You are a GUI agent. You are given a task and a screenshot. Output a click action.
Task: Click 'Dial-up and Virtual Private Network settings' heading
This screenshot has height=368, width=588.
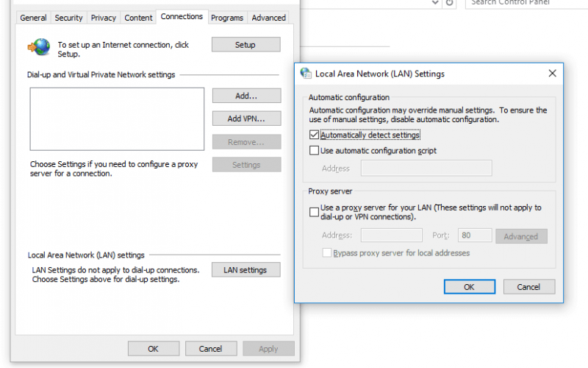pyautogui.click(x=101, y=74)
